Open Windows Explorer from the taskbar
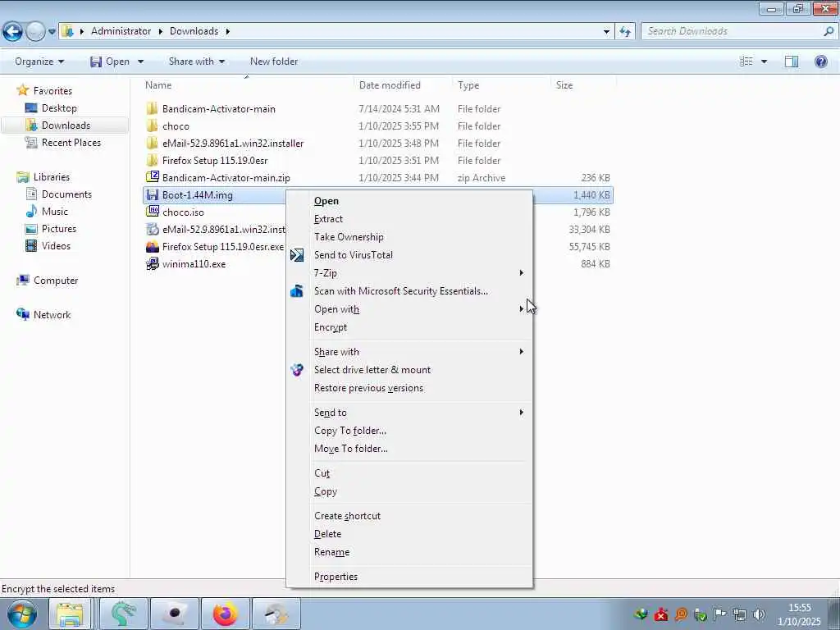The height and width of the screenshot is (630, 840). [71, 614]
